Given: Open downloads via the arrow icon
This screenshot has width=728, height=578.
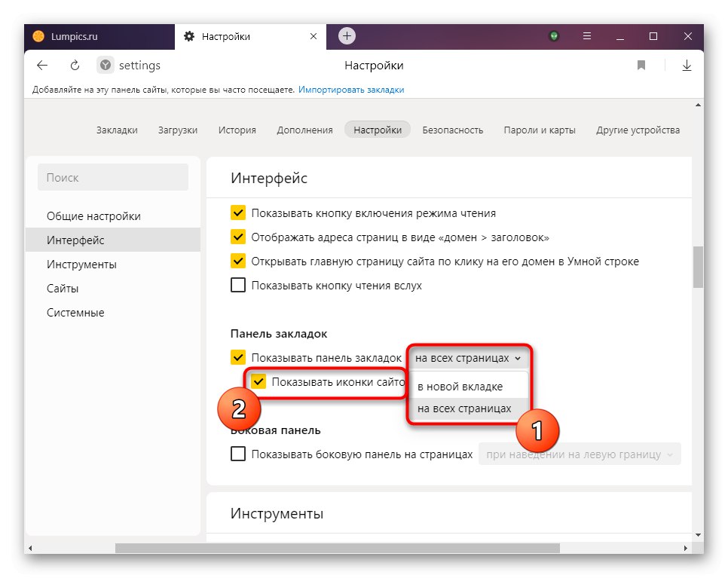Looking at the screenshot, I should (x=687, y=66).
